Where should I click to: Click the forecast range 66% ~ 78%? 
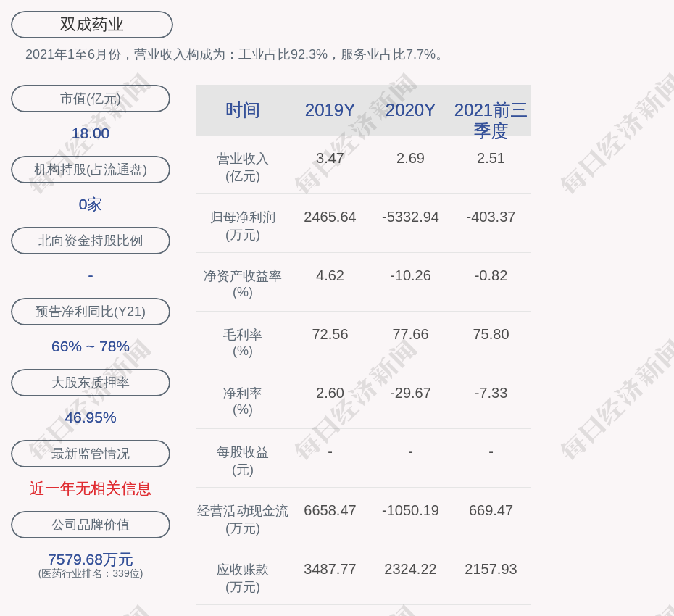[91, 346]
